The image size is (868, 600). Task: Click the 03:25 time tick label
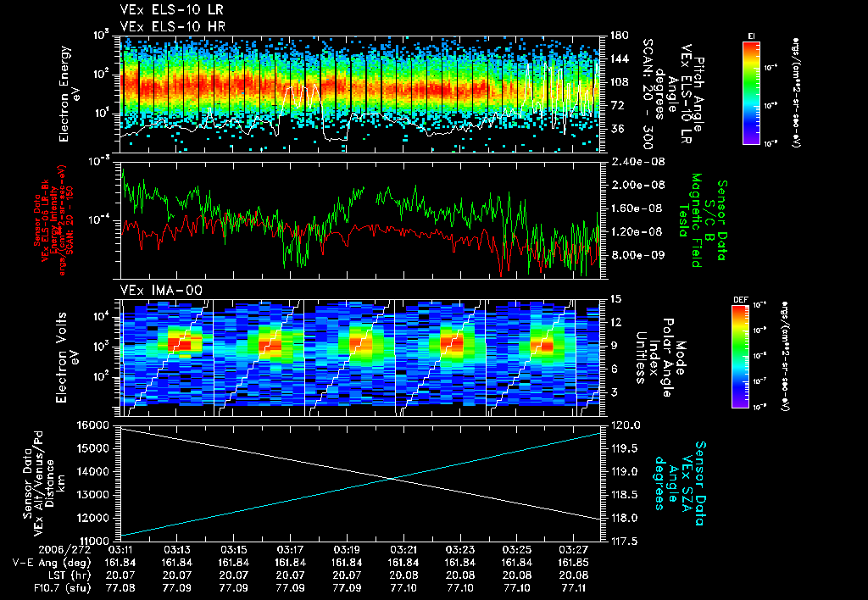pyautogui.click(x=516, y=551)
